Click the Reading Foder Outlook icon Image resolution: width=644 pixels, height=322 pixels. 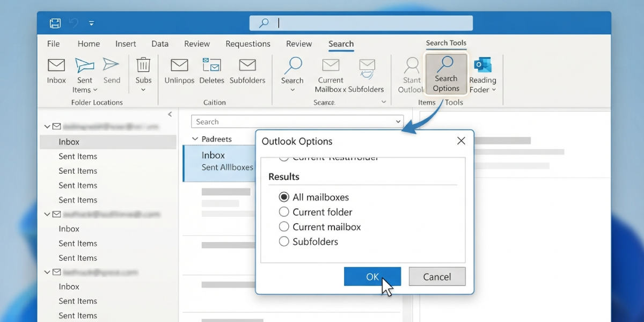click(483, 65)
